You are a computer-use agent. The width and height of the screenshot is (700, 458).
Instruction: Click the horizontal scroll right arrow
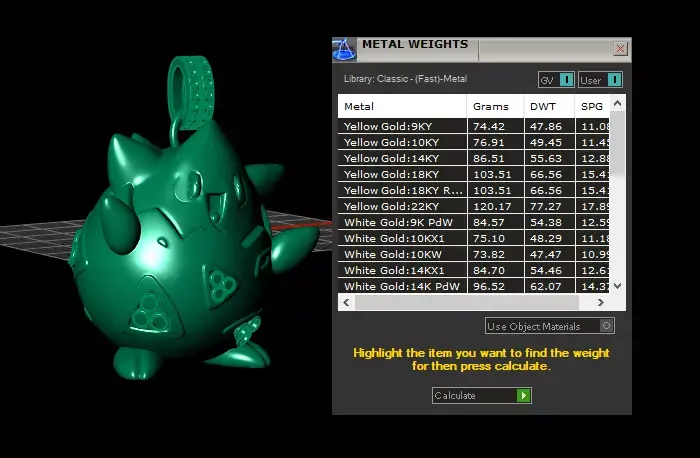coord(600,302)
